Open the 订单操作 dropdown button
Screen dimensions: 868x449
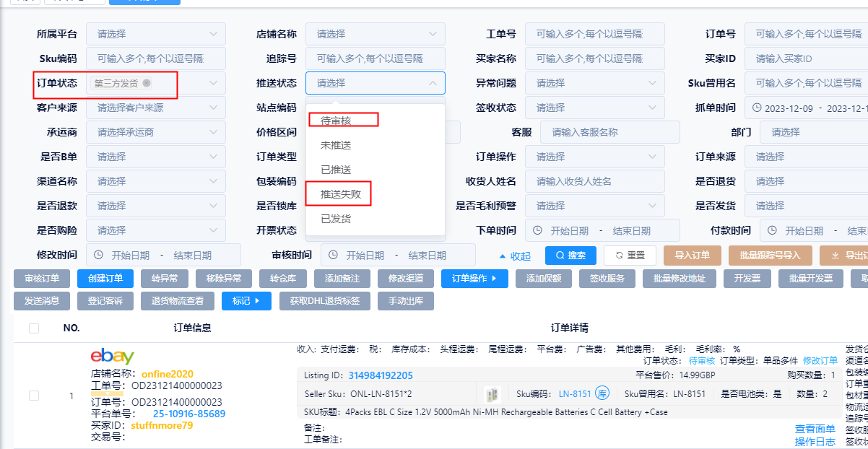coord(474,279)
